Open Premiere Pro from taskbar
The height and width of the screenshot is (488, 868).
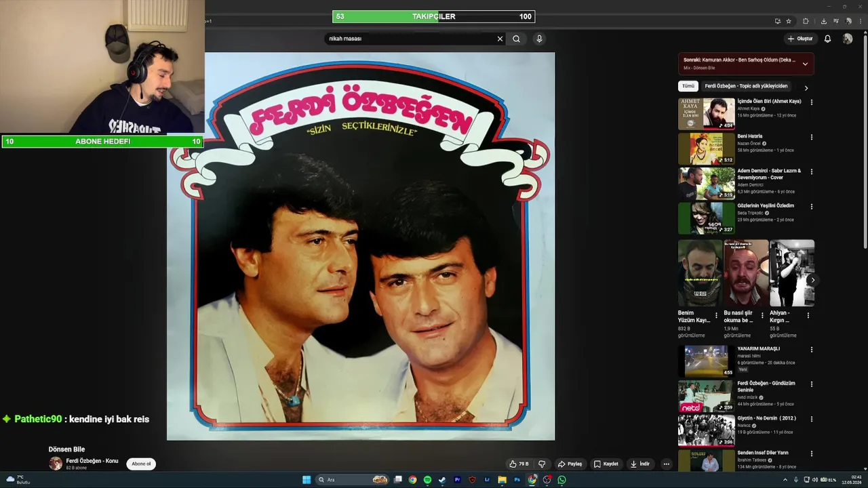pyautogui.click(x=457, y=480)
